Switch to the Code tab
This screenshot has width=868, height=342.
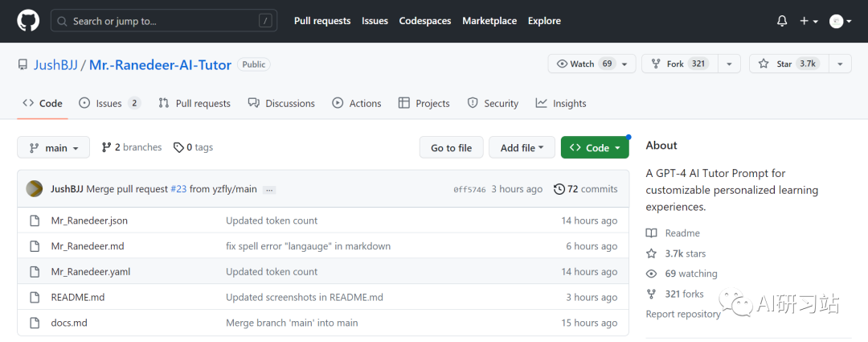(43, 104)
